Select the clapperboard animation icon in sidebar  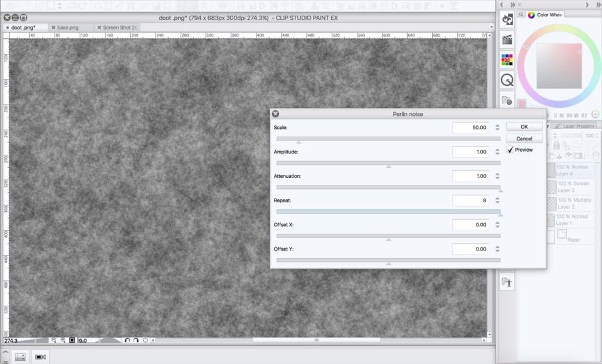point(506,39)
